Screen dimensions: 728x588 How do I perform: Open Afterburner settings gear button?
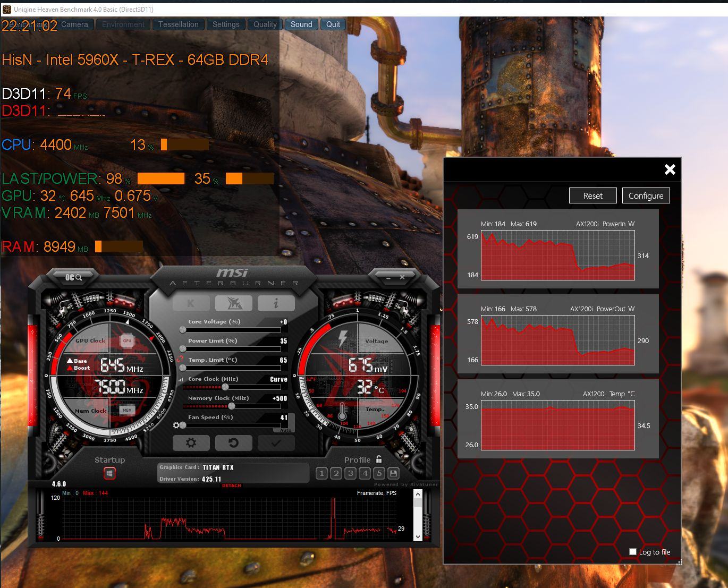click(x=191, y=443)
